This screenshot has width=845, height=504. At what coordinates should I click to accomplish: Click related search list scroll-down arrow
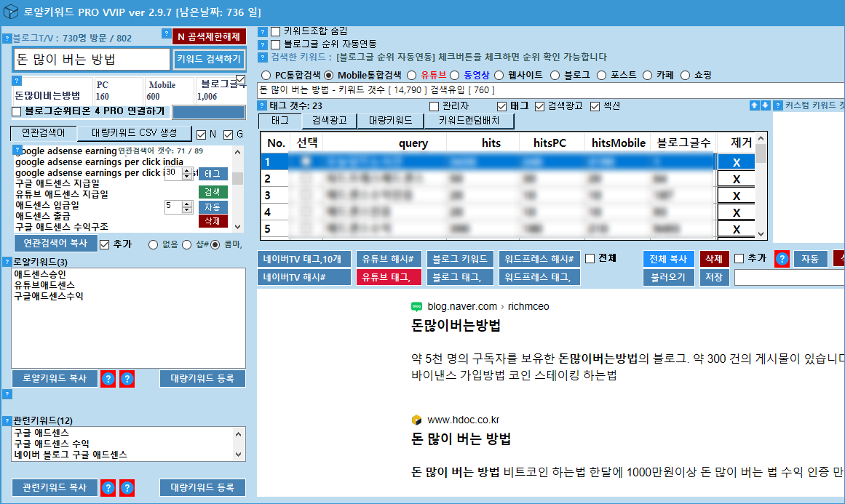238,227
